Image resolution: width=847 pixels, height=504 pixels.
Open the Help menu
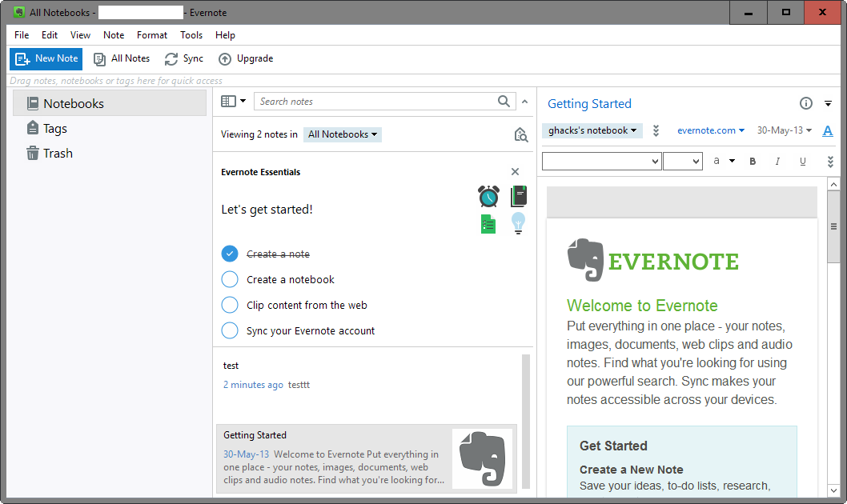coord(225,35)
